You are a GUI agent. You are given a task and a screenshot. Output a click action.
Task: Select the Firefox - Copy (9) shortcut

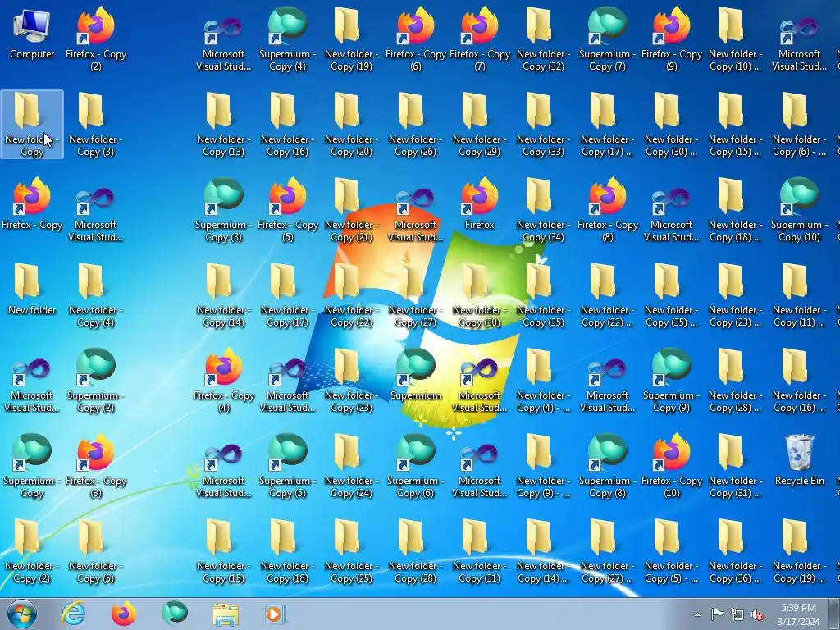pos(671,39)
